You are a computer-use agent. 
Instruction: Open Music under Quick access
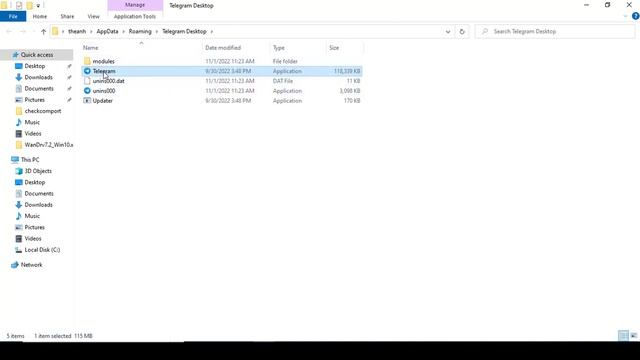pos(32,122)
